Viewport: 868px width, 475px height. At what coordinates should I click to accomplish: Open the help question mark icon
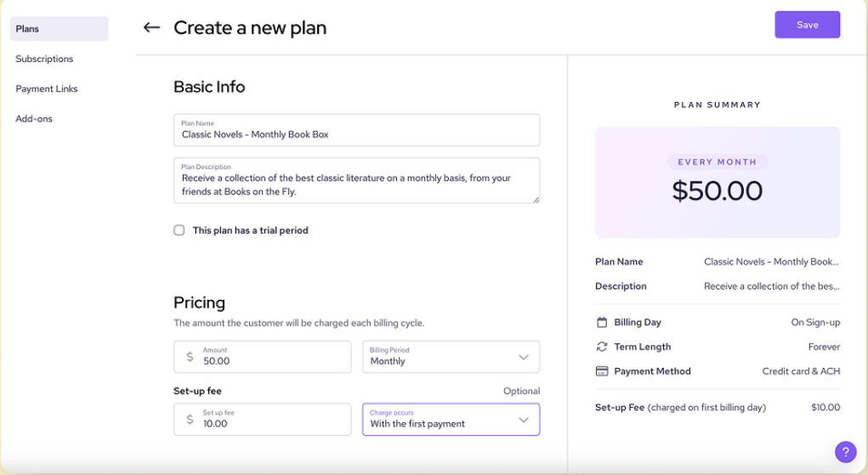tap(845, 452)
